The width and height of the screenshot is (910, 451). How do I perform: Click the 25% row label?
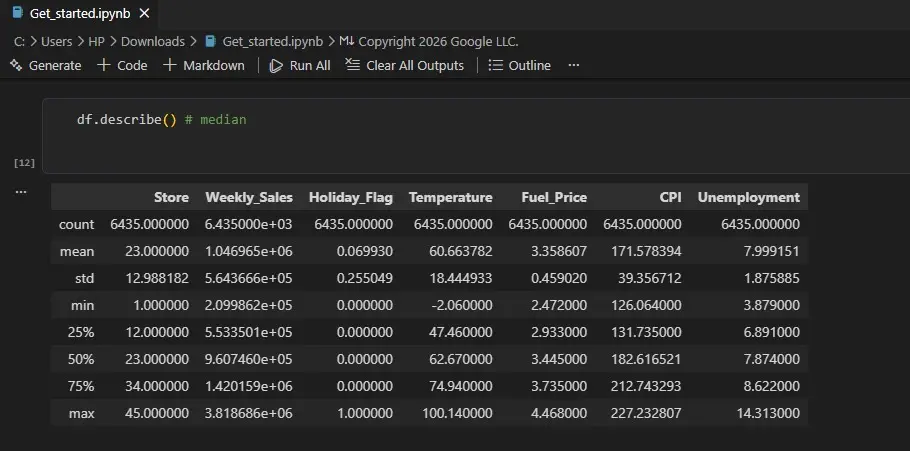coord(80,333)
